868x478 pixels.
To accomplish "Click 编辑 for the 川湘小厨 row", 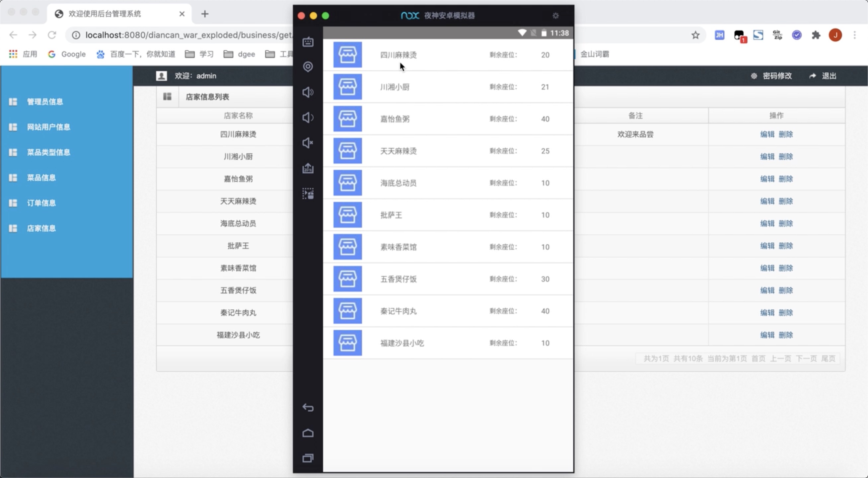I will 767,156.
